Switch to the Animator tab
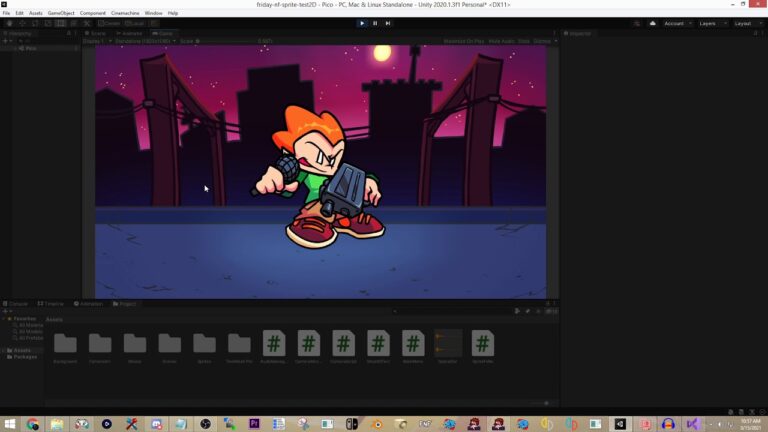The width and height of the screenshot is (768, 432). tap(129, 33)
